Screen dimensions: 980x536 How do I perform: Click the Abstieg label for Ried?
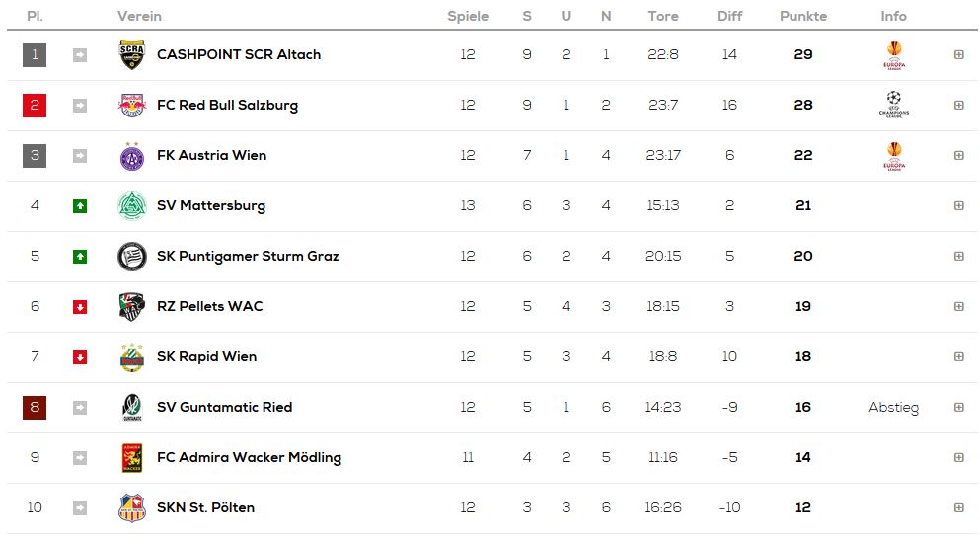894,408
